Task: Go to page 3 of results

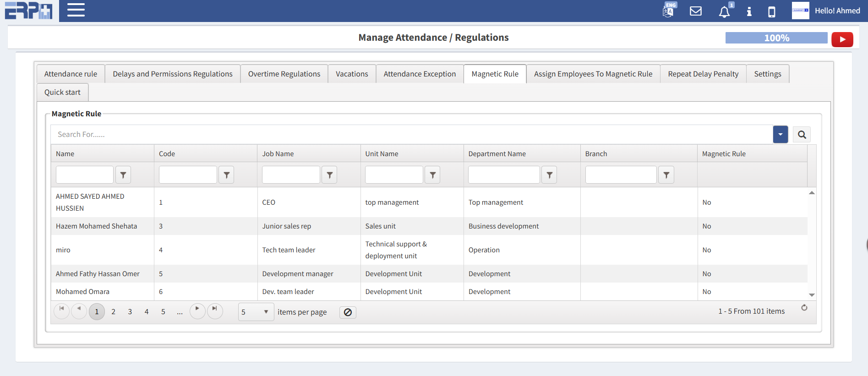Action: tap(130, 312)
